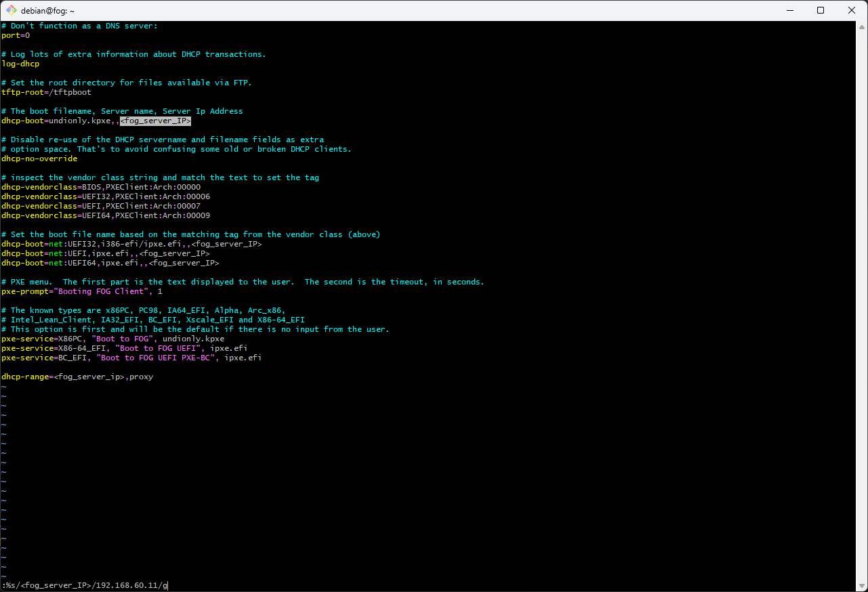Click the comment 'Disable re-use of the DHCP servername'
This screenshot has height=592, width=868.
(163, 140)
